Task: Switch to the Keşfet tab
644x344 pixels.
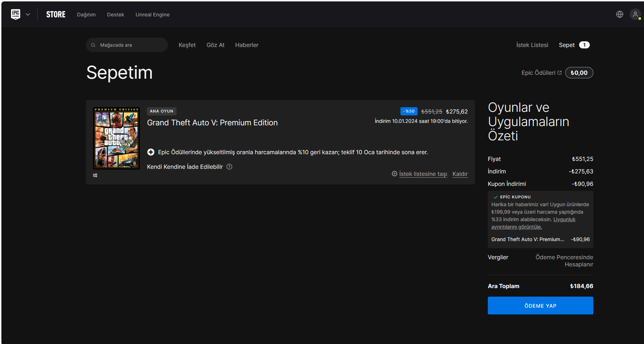Action: point(187,45)
